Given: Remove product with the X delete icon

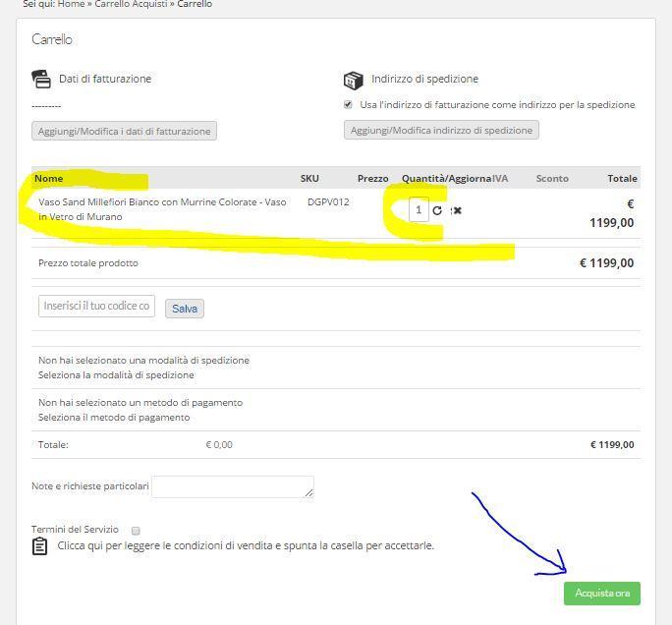Looking at the screenshot, I should (457, 210).
